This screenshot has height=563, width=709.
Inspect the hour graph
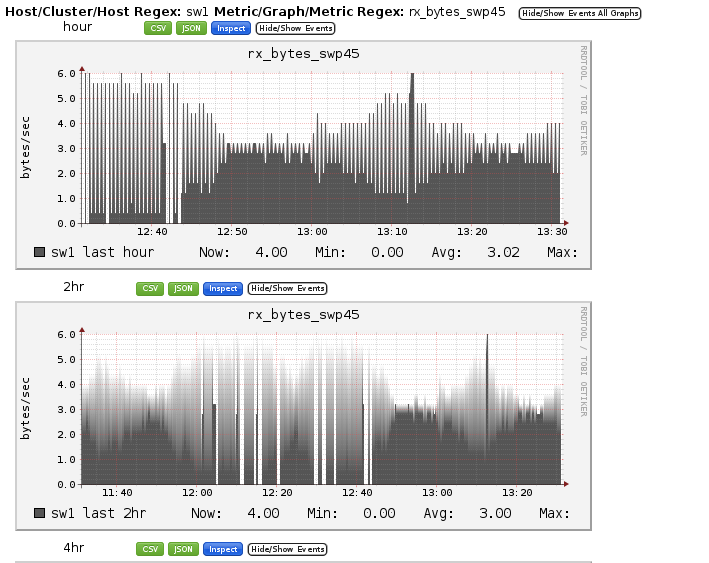point(230,28)
